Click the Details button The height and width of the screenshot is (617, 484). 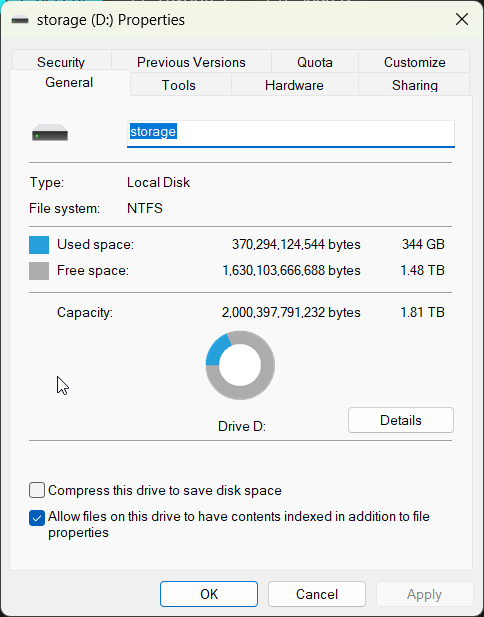point(401,420)
